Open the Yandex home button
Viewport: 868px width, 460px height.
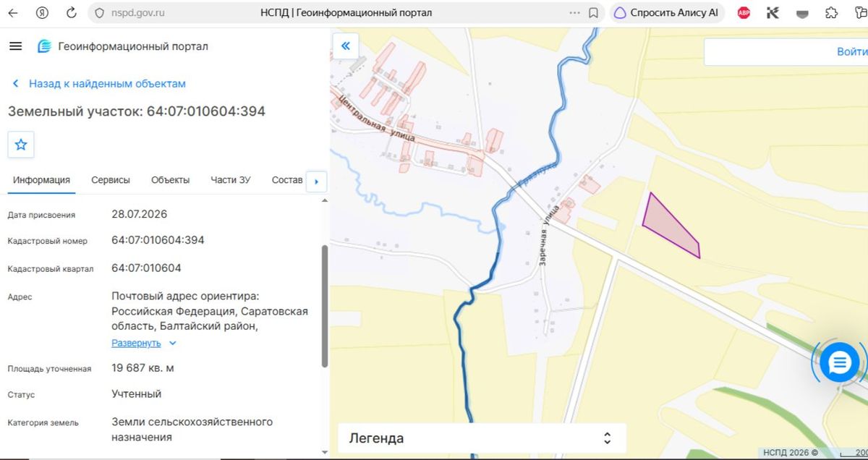(42, 12)
